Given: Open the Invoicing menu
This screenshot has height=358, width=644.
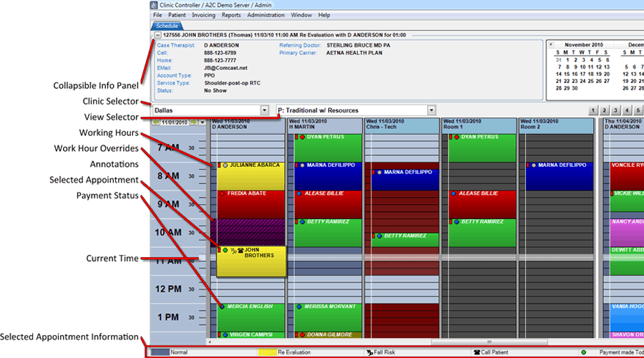Looking at the screenshot, I should [x=203, y=15].
